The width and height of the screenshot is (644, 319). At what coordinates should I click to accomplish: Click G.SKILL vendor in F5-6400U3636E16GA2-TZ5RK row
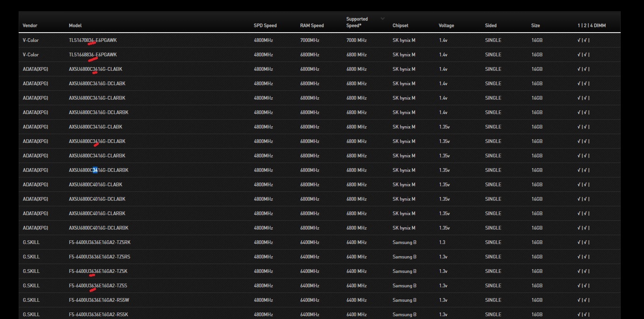pos(31,243)
